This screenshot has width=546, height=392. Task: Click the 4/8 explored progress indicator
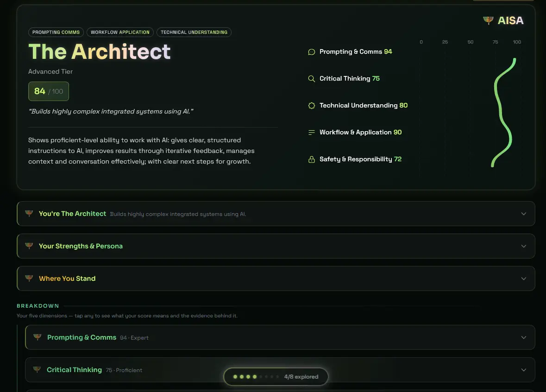tap(276, 377)
